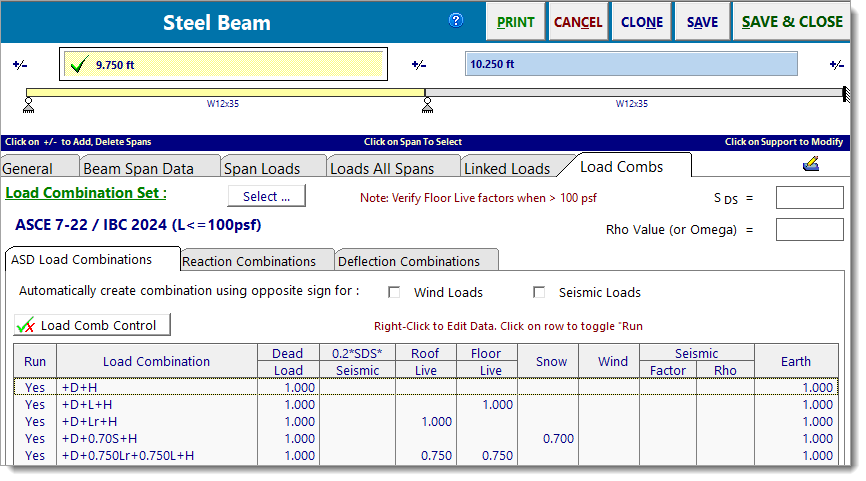This screenshot has height=481, width=866.
Task: Click the 9.750 ft span length field
Action: coord(223,64)
